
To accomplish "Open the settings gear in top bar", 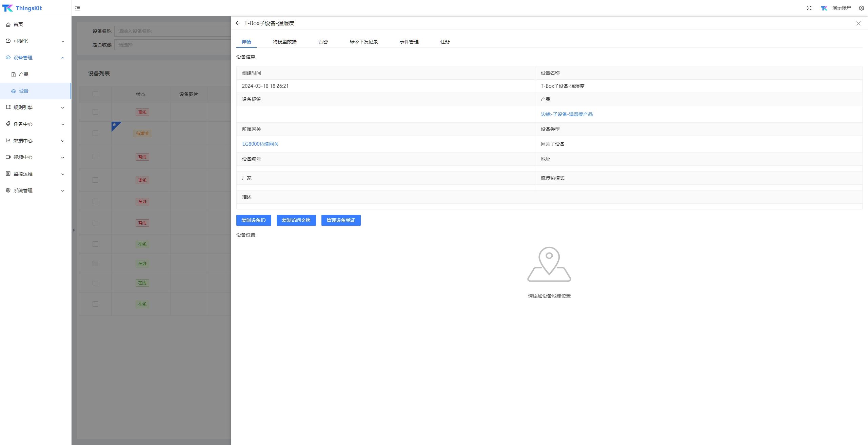I will [861, 8].
